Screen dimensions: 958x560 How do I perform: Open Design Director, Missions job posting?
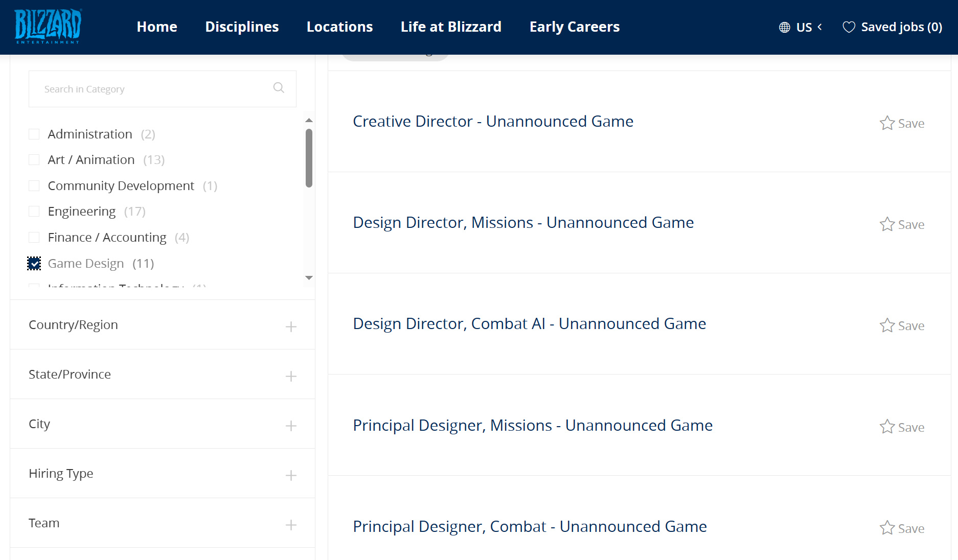pos(523,223)
